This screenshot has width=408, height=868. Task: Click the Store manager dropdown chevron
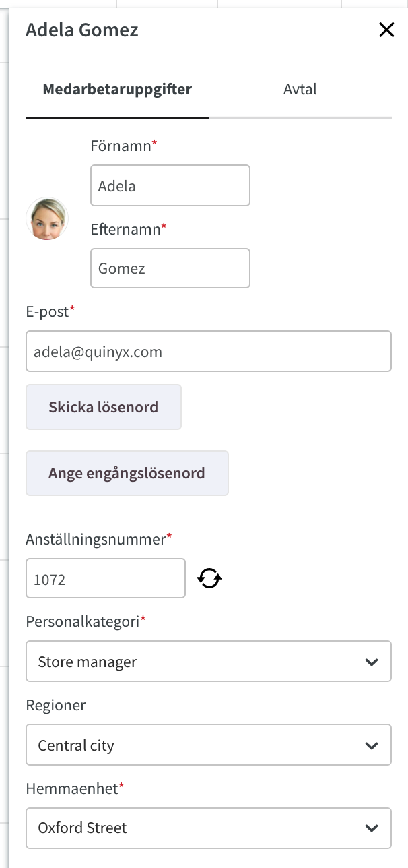pyautogui.click(x=371, y=662)
